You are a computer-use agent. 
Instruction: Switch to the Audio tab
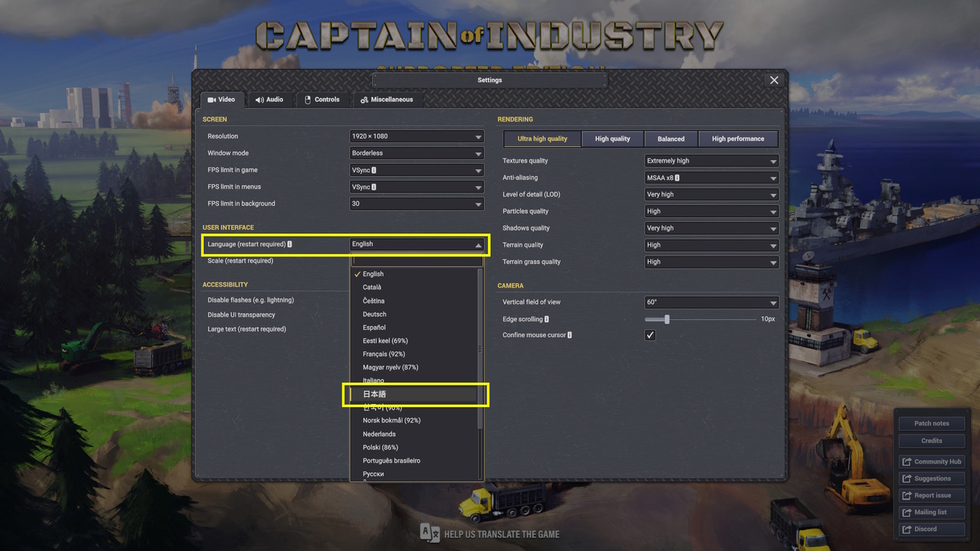point(269,99)
